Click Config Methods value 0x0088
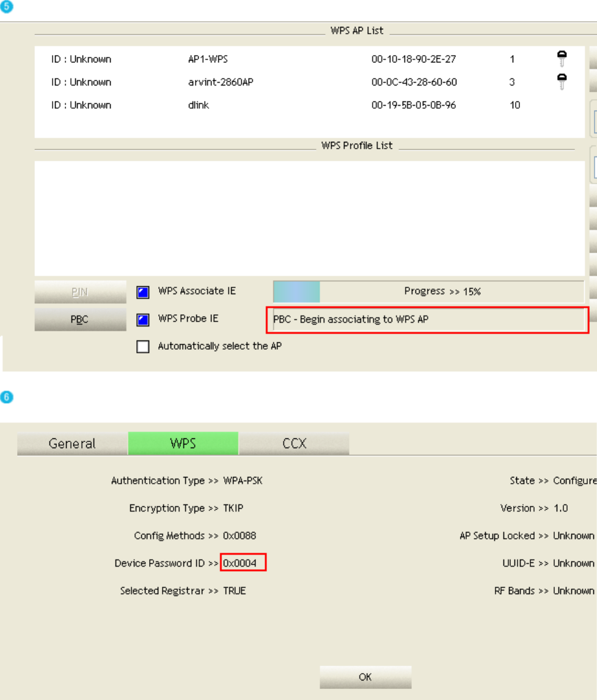597x700 pixels. coord(240,536)
